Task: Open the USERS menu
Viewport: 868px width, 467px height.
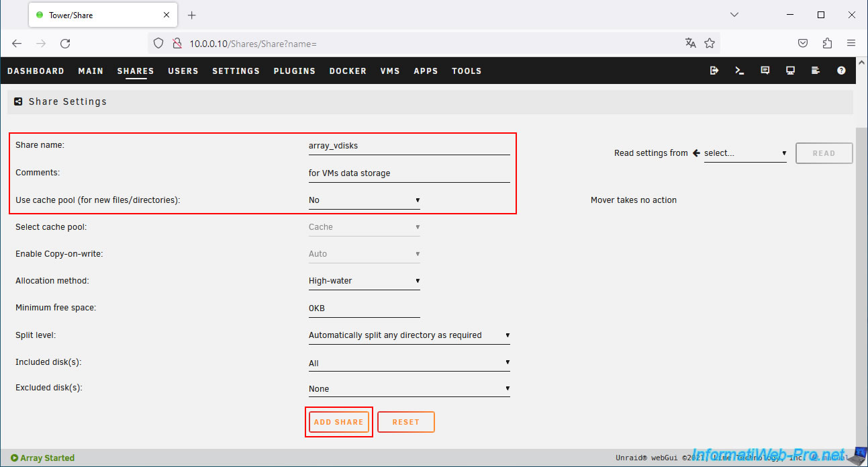Action: pos(183,71)
